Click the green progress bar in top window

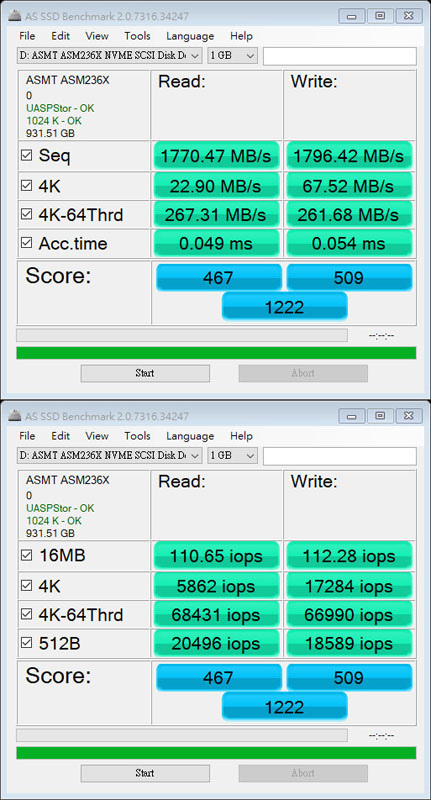[x=216, y=353]
